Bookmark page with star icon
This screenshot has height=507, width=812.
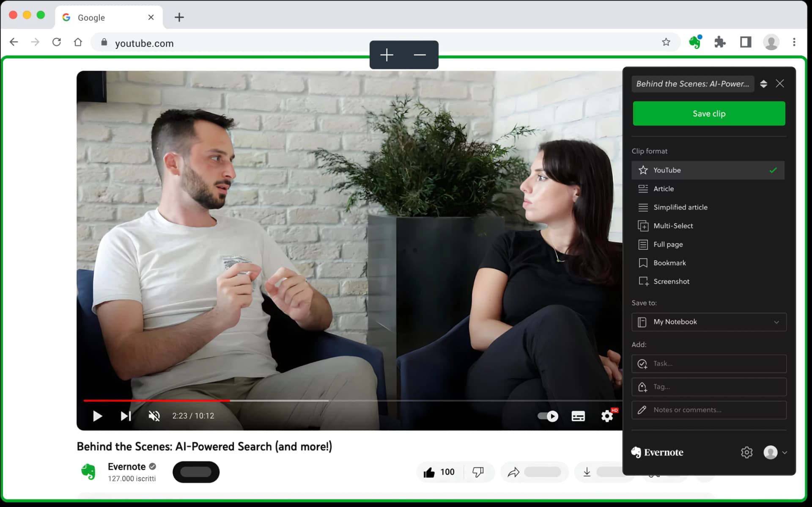tap(666, 42)
